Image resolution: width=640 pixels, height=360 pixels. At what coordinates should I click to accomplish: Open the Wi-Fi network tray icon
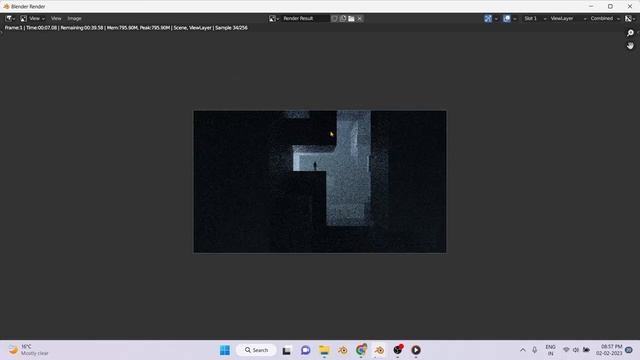(566, 350)
